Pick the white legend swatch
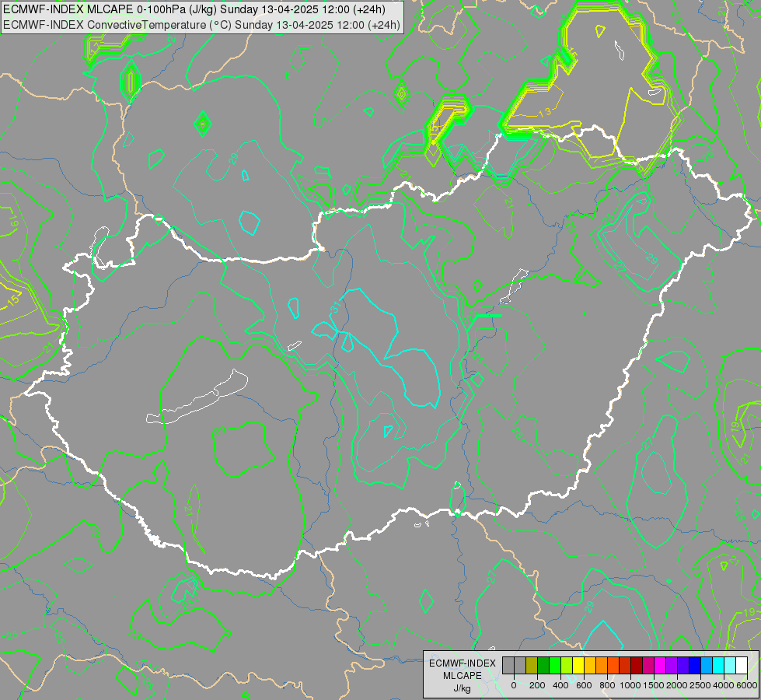Image resolution: width=761 pixels, height=700 pixels. [x=742, y=665]
